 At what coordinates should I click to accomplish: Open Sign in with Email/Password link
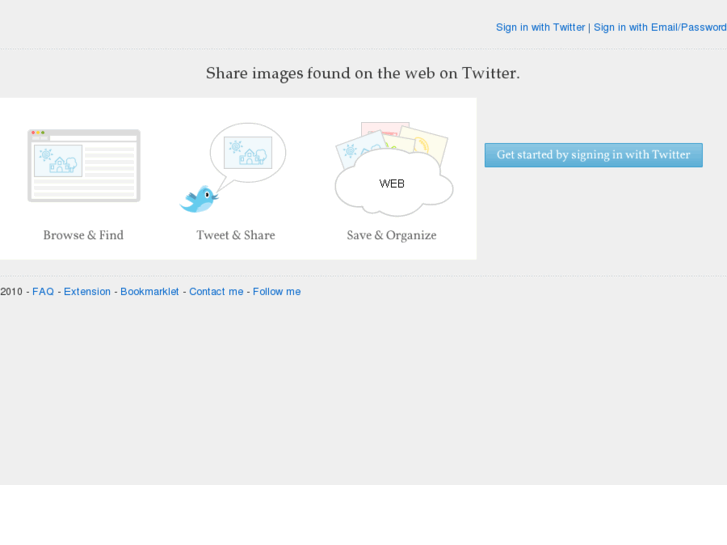(x=660, y=27)
